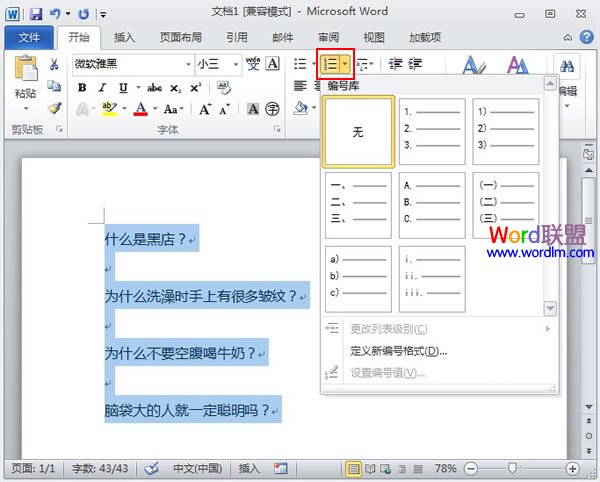Click Increase Indent icon
600x482 pixels.
pos(415,64)
